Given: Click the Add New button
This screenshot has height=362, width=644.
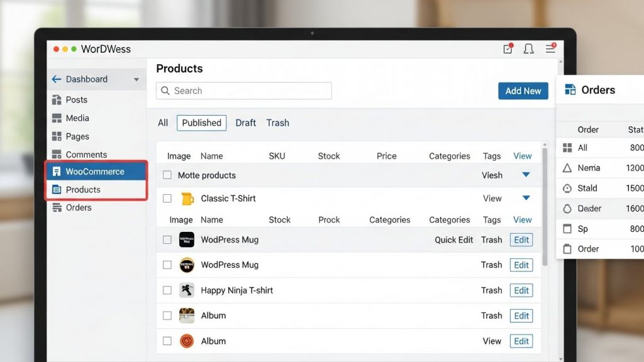Looking at the screenshot, I should 523,90.
